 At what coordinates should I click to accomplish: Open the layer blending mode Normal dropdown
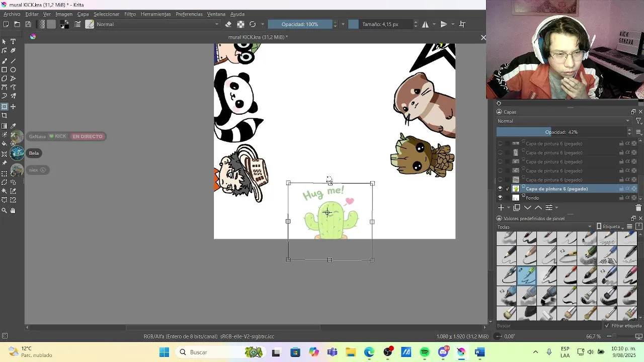coord(563,121)
